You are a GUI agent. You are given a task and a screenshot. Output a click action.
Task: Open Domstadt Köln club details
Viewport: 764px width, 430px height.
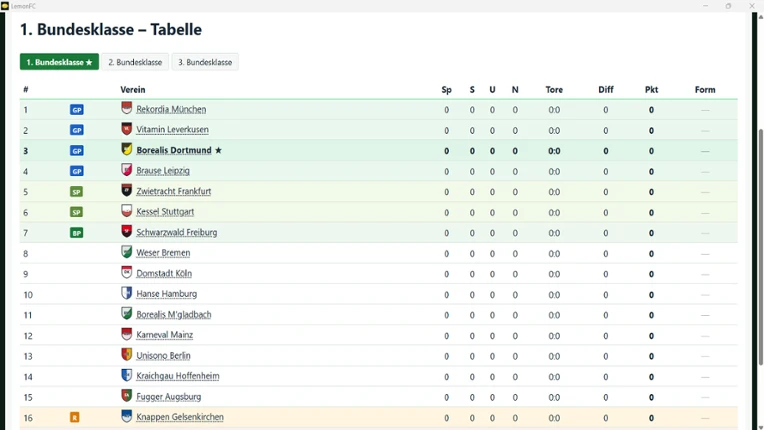pos(164,274)
